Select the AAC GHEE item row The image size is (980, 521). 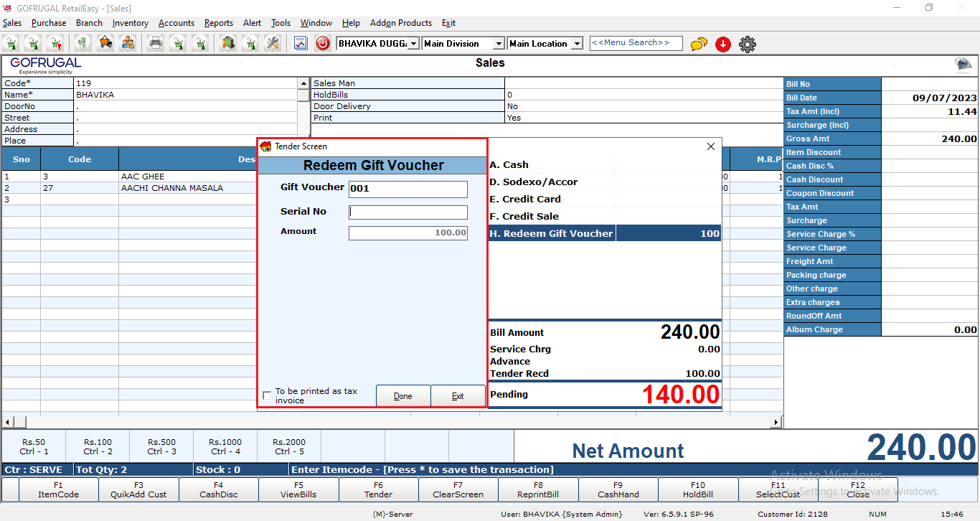(x=129, y=177)
